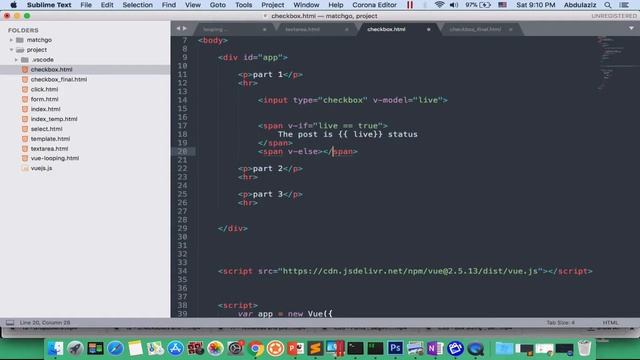Screen dimensions: 640x360
Task: Launch Launchpad rocket icon in dock
Action: tap(75, 348)
